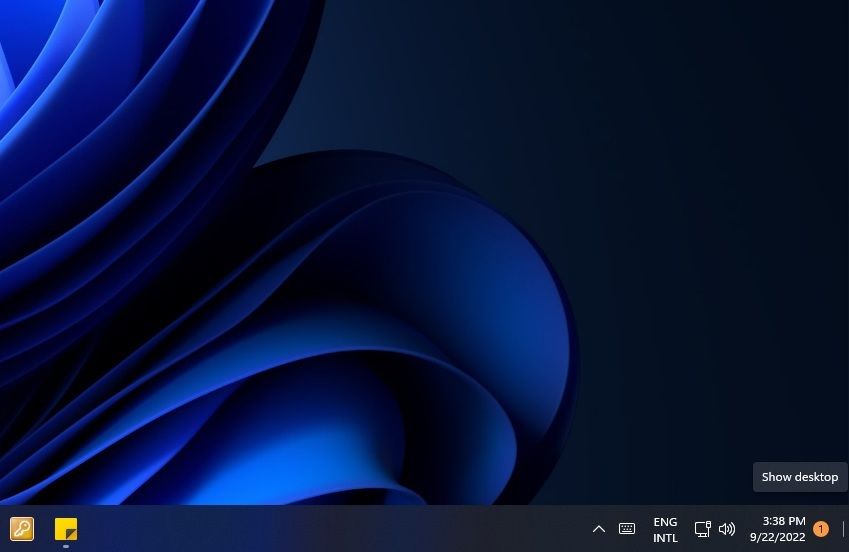Image resolution: width=849 pixels, height=552 pixels.
Task: Open the orange notification count badge
Action: click(x=821, y=529)
